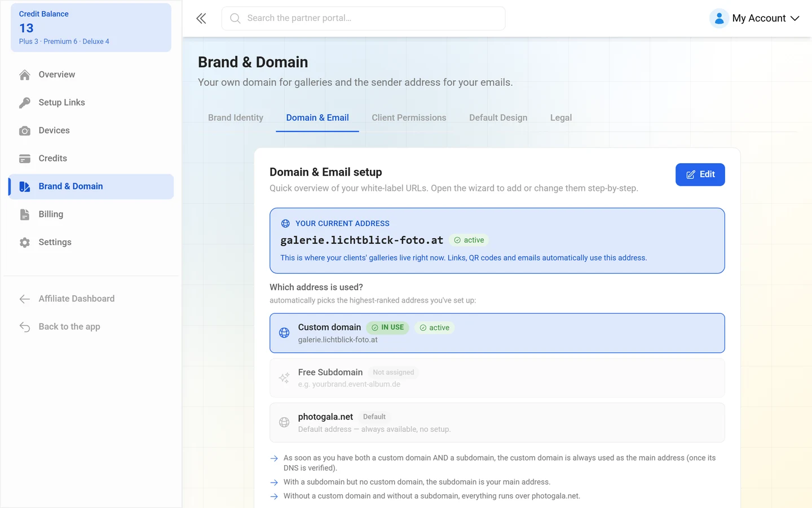The width and height of the screenshot is (812, 508).
Task: Click the Settings gear icon
Action: tap(25, 242)
